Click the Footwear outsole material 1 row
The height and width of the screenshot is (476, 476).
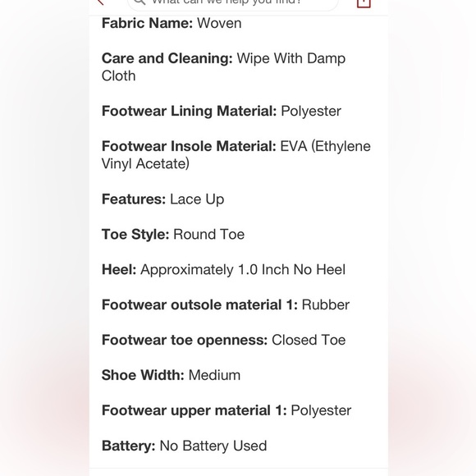[226, 304]
